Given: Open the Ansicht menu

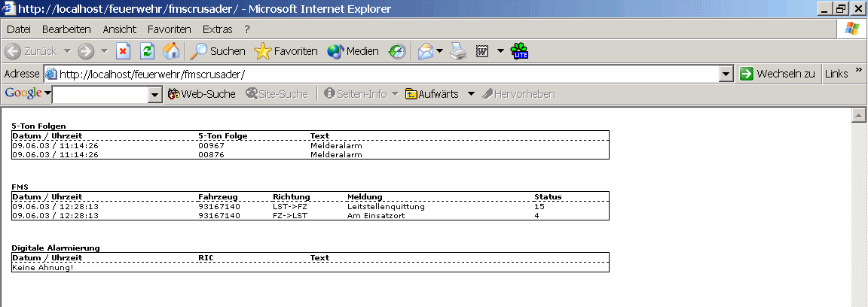Looking at the screenshot, I should click(120, 29).
